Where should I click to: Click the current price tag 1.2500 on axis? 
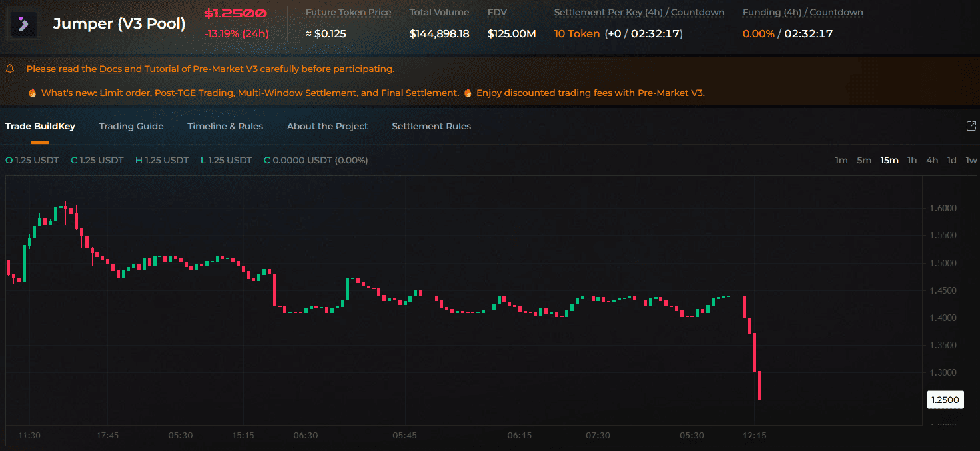click(x=945, y=400)
